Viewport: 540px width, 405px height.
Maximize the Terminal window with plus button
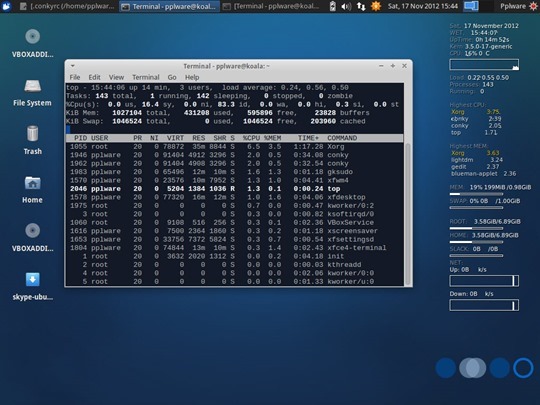tap(393, 65)
